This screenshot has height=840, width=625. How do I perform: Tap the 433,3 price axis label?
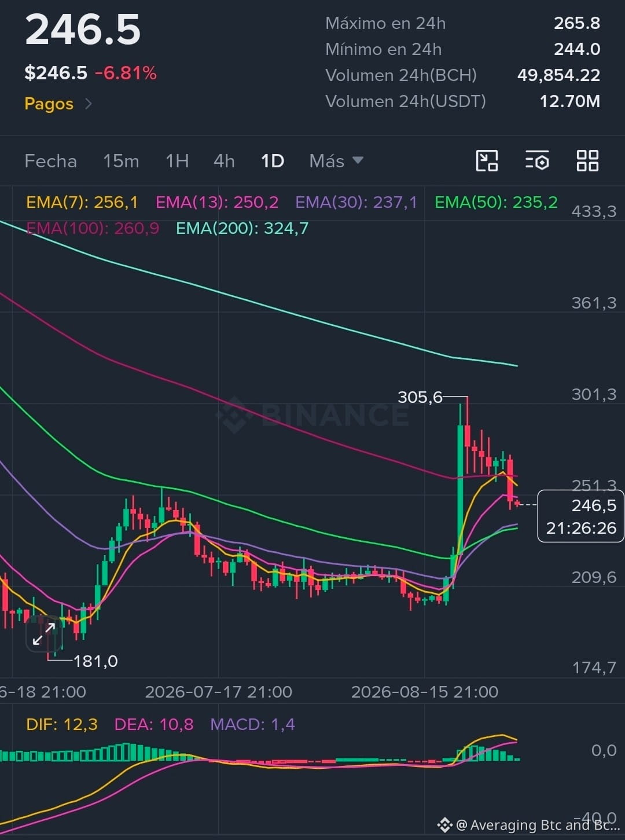click(x=594, y=211)
